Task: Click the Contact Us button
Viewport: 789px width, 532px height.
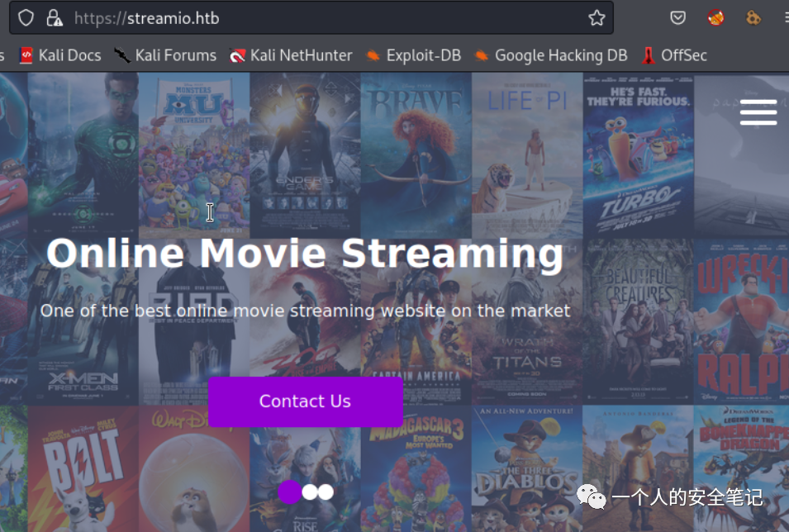Action: [x=306, y=401]
